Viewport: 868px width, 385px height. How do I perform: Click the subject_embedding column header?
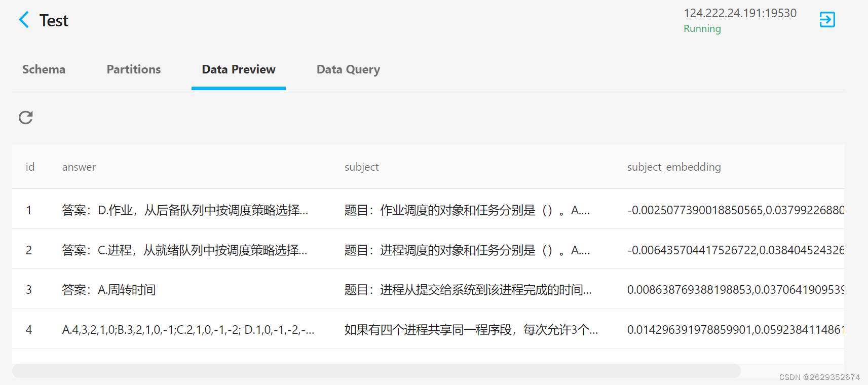pyautogui.click(x=674, y=167)
